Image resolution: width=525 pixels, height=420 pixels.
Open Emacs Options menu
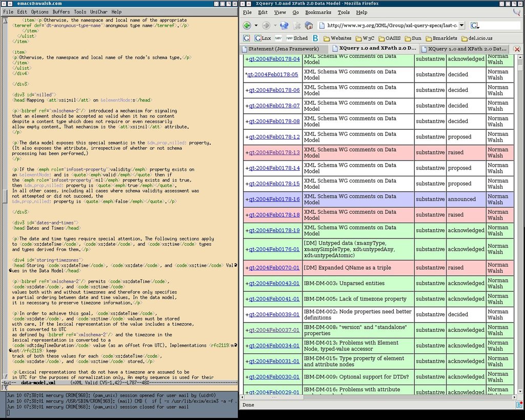[x=40, y=12]
